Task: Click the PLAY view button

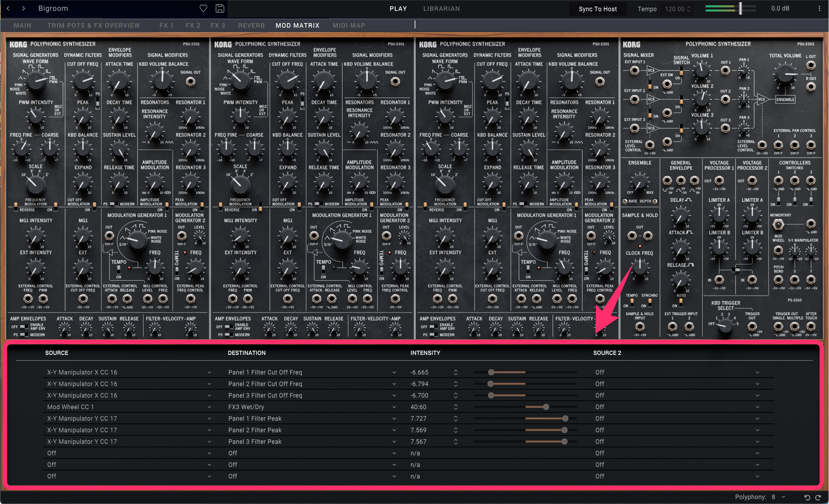Action: pyautogui.click(x=398, y=9)
